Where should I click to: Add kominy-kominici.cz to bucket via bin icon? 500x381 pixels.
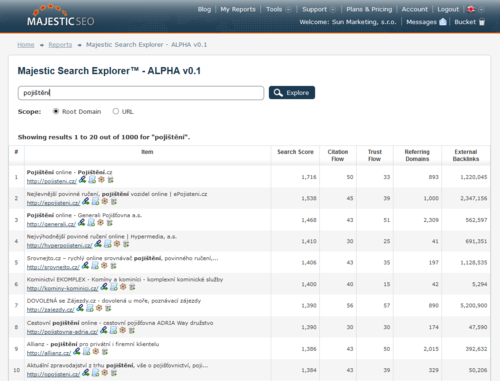(x=132, y=287)
